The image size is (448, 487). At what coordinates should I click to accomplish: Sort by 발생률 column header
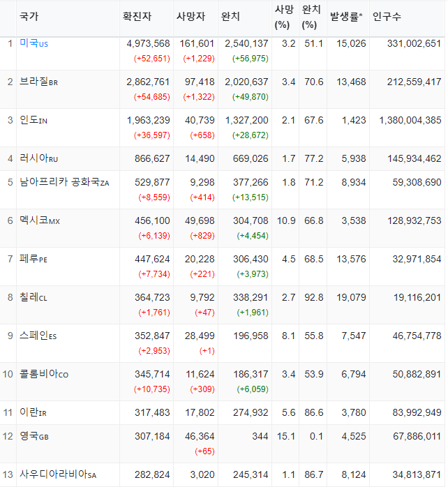[346, 17]
